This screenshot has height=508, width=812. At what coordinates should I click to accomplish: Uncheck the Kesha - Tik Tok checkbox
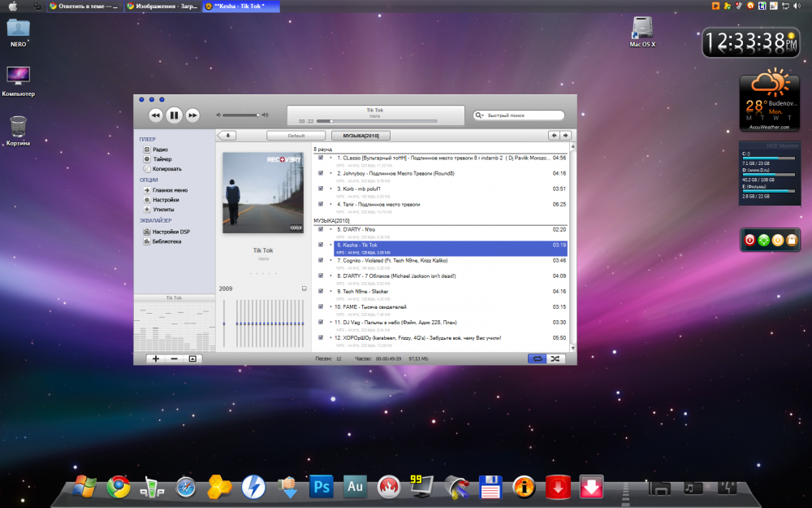click(x=321, y=245)
